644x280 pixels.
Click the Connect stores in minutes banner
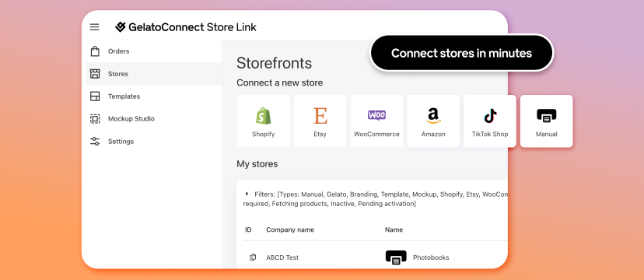(462, 53)
